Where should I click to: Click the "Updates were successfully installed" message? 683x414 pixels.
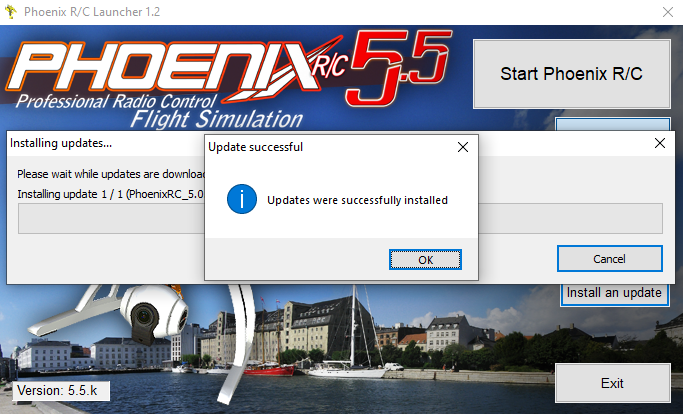coord(357,200)
